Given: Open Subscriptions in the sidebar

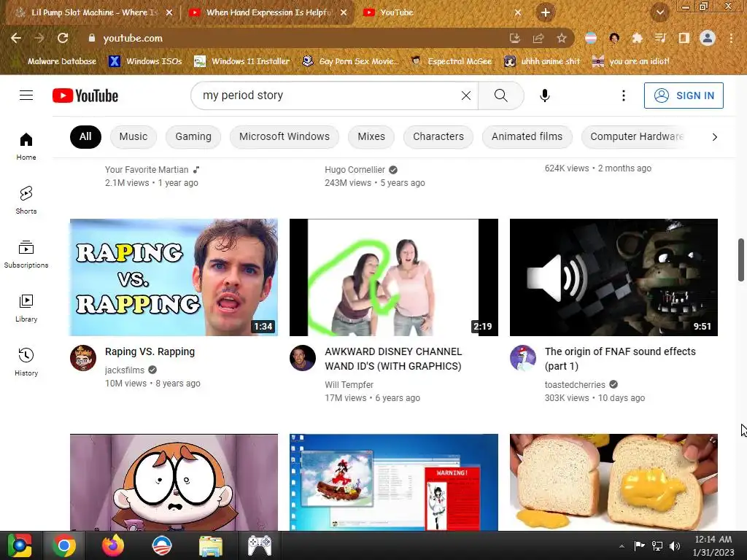Looking at the screenshot, I should (x=26, y=254).
